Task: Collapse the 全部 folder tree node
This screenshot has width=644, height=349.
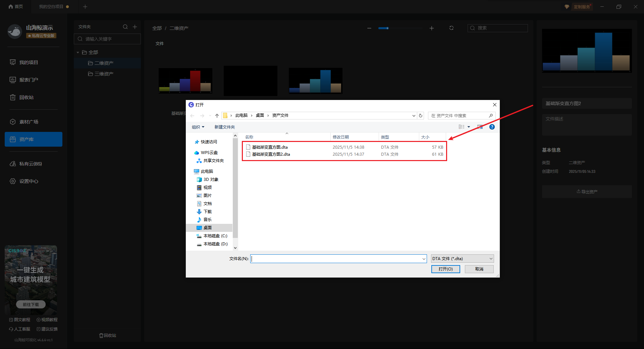Action: (x=78, y=52)
